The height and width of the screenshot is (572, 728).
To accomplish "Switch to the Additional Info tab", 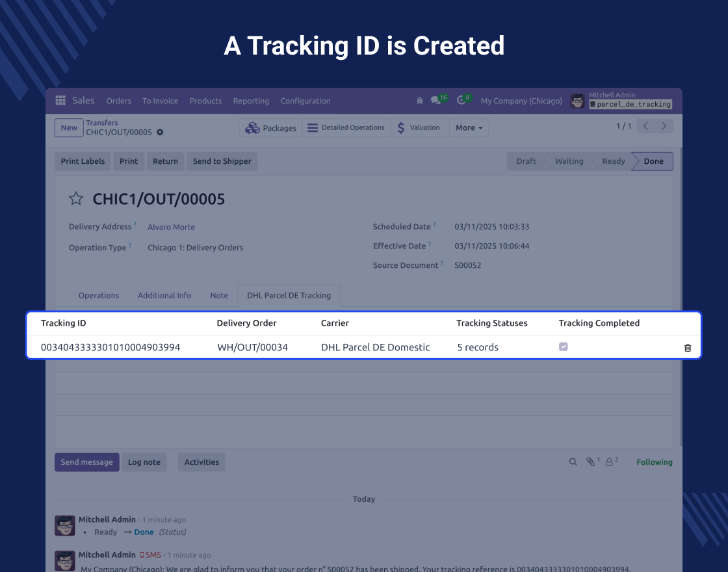I will point(164,295).
